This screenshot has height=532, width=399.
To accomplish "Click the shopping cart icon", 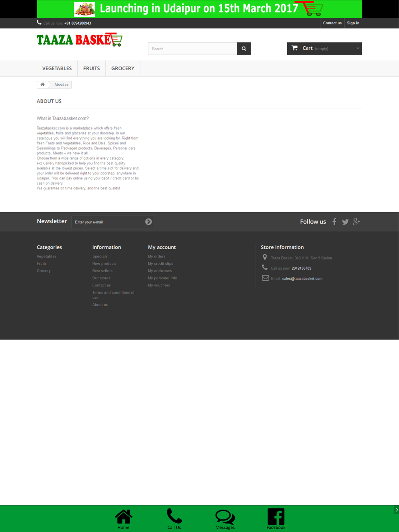I will (295, 48).
